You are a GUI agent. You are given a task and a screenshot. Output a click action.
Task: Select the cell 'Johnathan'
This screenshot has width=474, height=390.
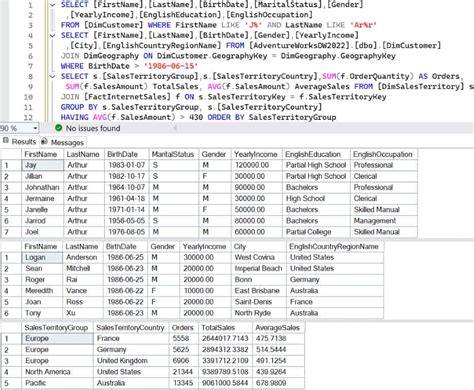(43, 188)
